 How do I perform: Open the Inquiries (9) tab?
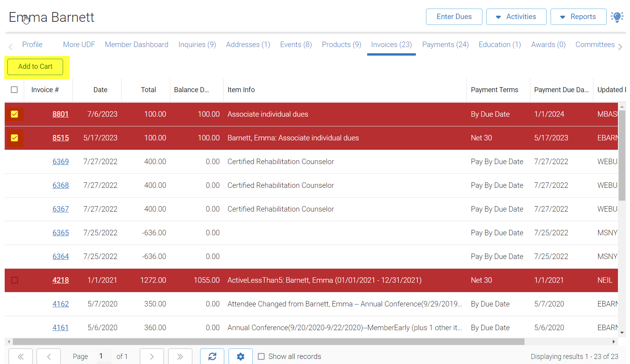point(197,45)
